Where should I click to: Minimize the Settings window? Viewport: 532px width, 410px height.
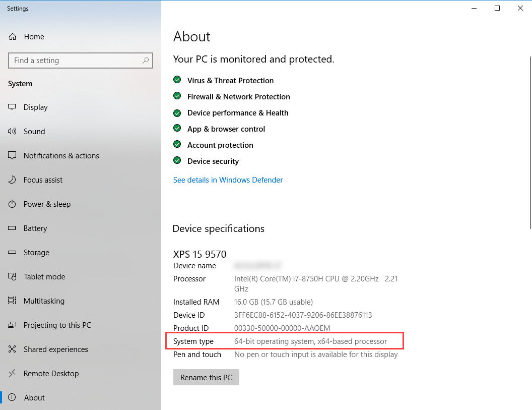[x=474, y=8]
